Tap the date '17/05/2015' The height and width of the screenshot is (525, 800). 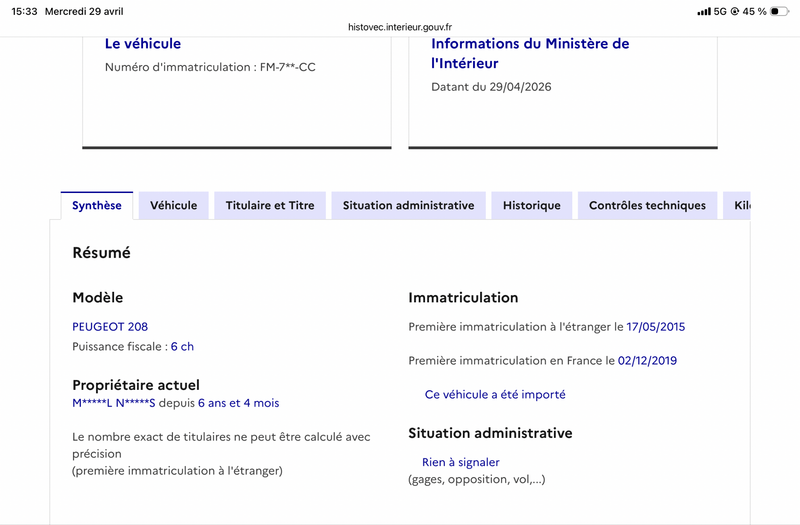656,327
